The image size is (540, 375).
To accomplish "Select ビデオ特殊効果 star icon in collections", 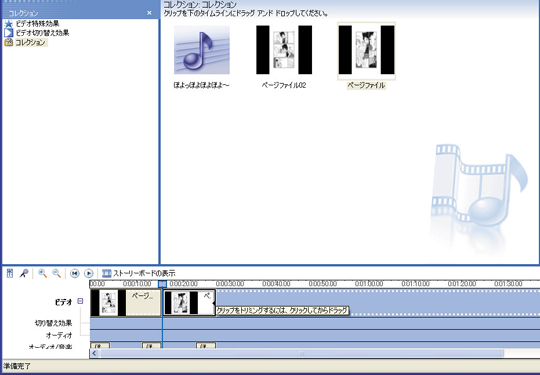I will (x=9, y=24).
